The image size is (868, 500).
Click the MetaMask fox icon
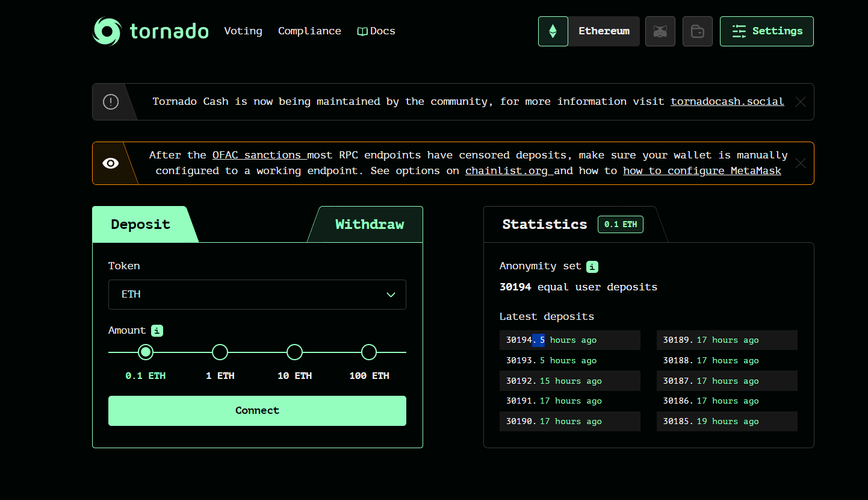click(x=660, y=31)
